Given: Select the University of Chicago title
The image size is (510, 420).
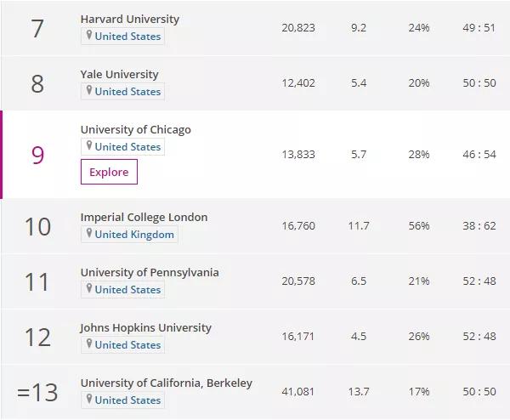Looking at the screenshot, I should 136,130.
